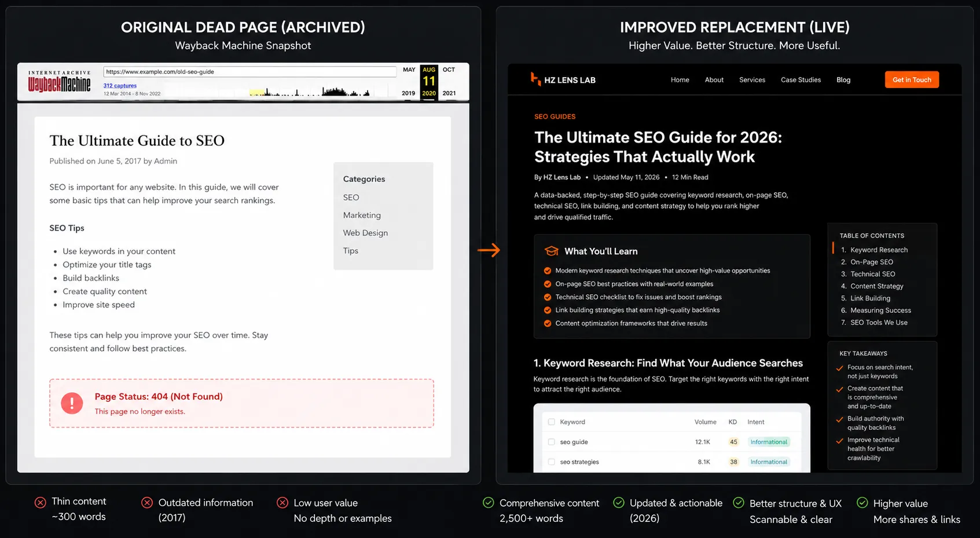This screenshot has height=538, width=980.
Task: Open the Marketing category link
Action: tap(362, 215)
